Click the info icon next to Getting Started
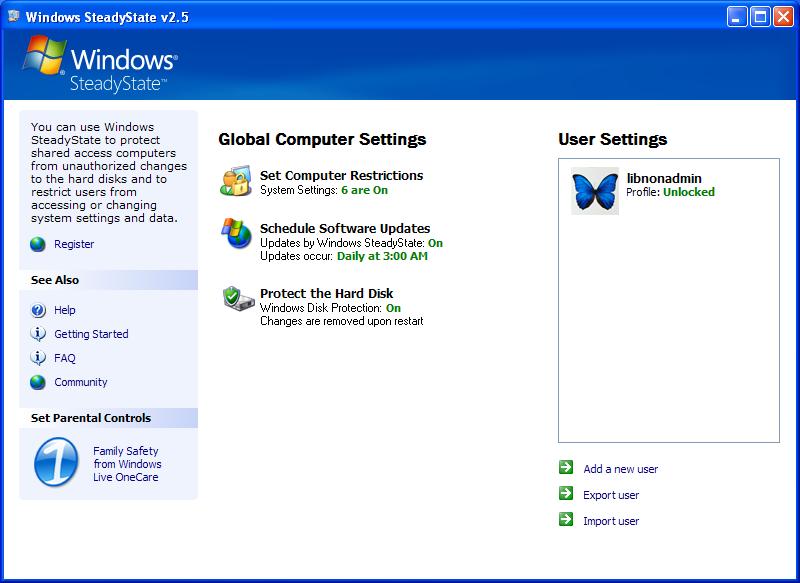This screenshot has width=800, height=583. point(38,334)
